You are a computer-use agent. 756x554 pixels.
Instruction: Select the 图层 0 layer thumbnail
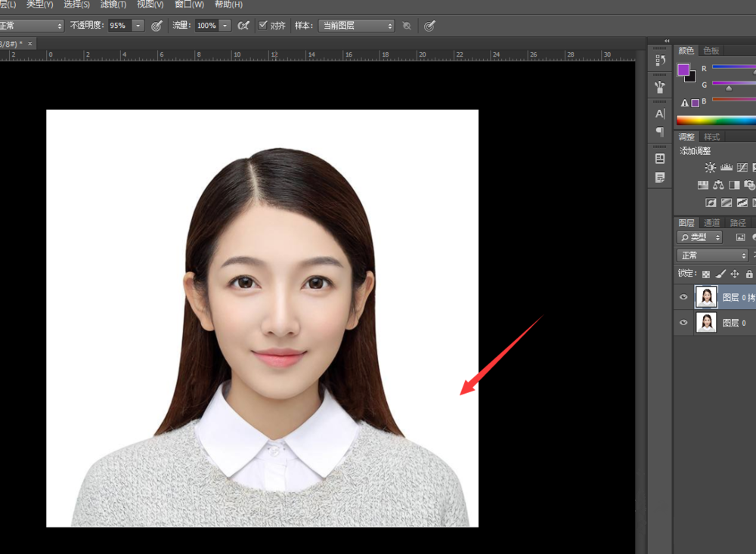pos(706,323)
